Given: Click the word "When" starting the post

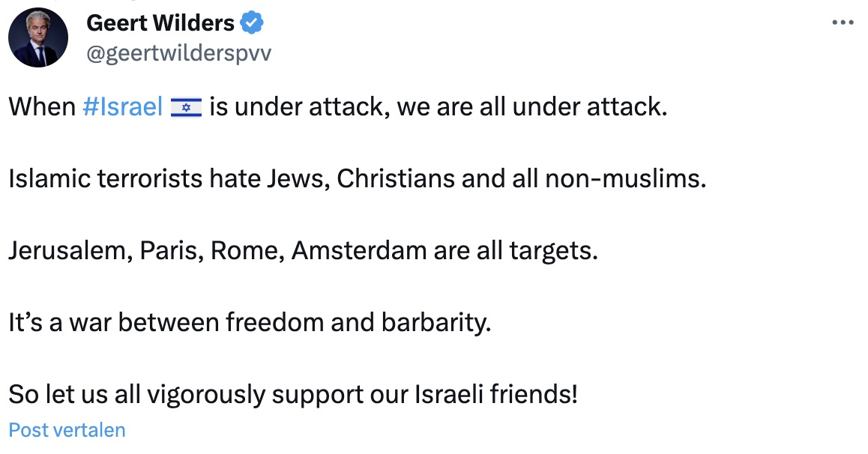Looking at the screenshot, I should (42, 107).
